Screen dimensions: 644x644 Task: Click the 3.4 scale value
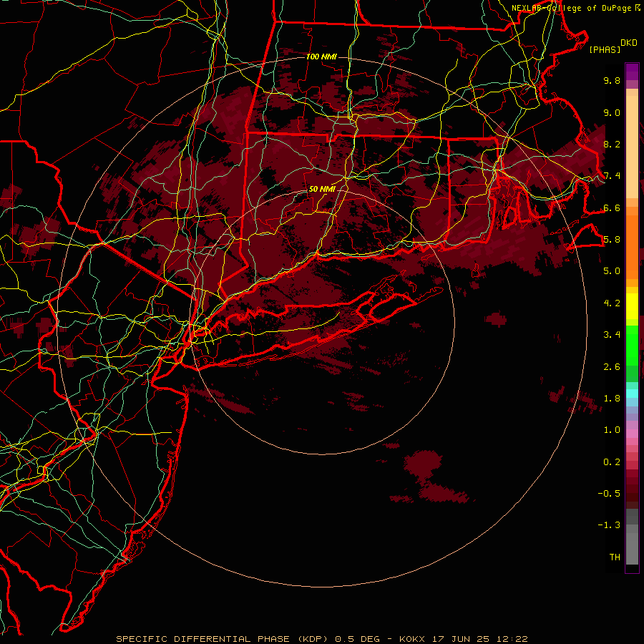click(612, 335)
